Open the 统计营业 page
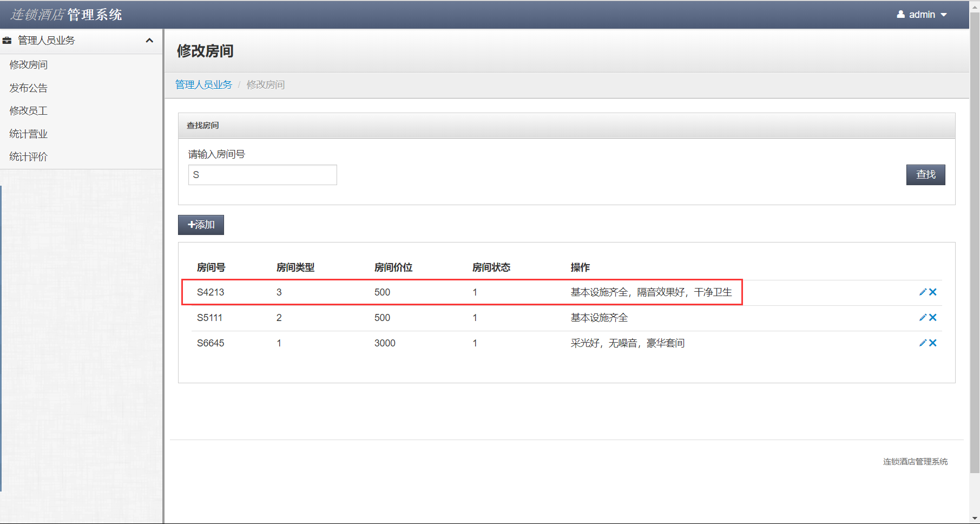Image resolution: width=980 pixels, height=524 pixels. click(28, 134)
